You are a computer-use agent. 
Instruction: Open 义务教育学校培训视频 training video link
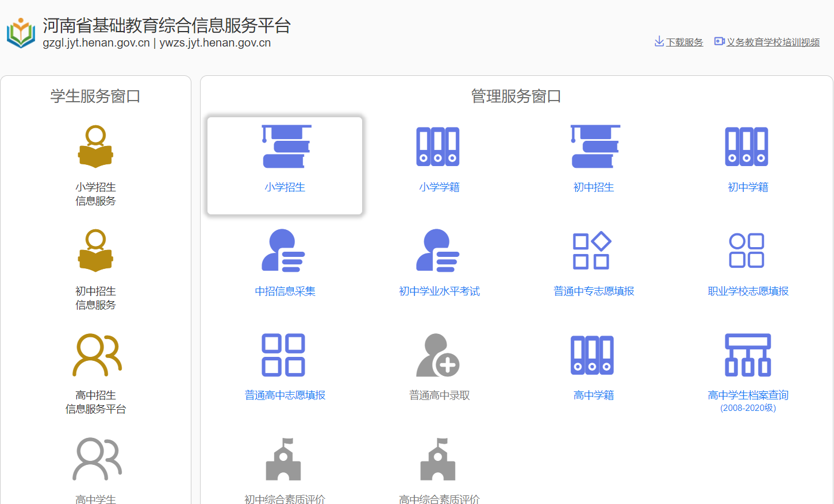[767, 42]
